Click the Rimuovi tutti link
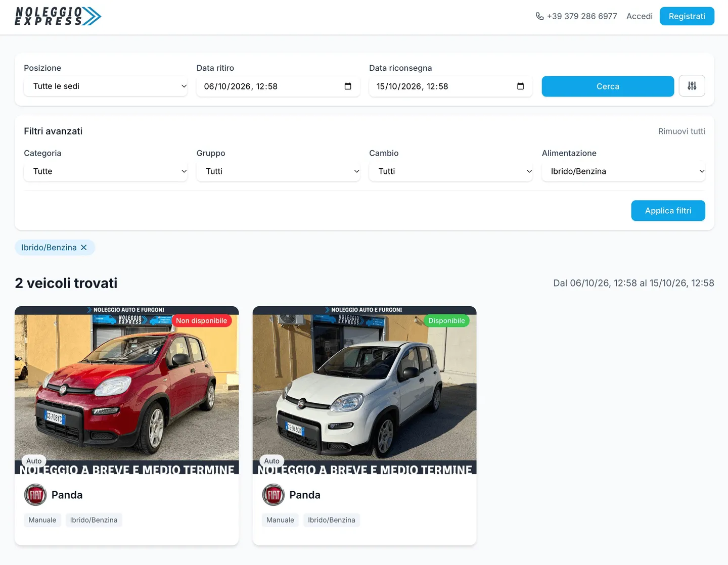 pyautogui.click(x=681, y=131)
